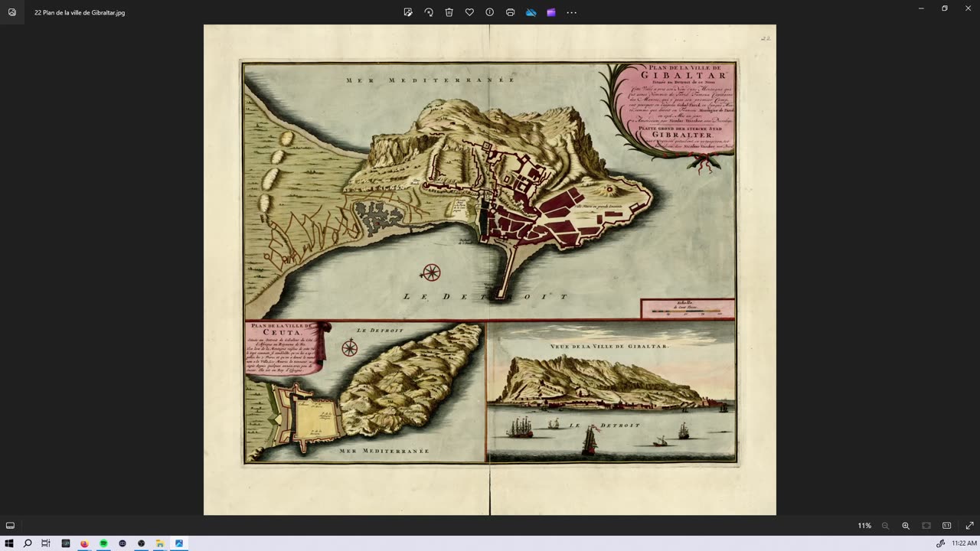Mark photo as favorite with heart icon

pos(469,12)
